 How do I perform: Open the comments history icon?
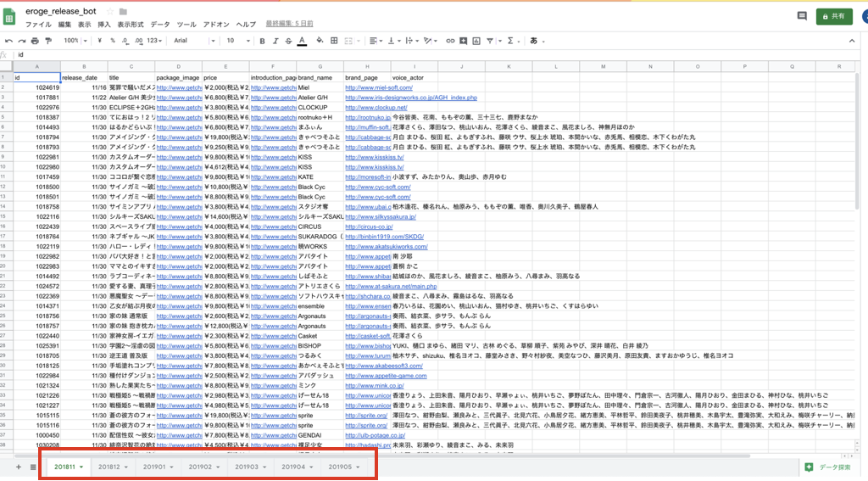click(802, 16)
